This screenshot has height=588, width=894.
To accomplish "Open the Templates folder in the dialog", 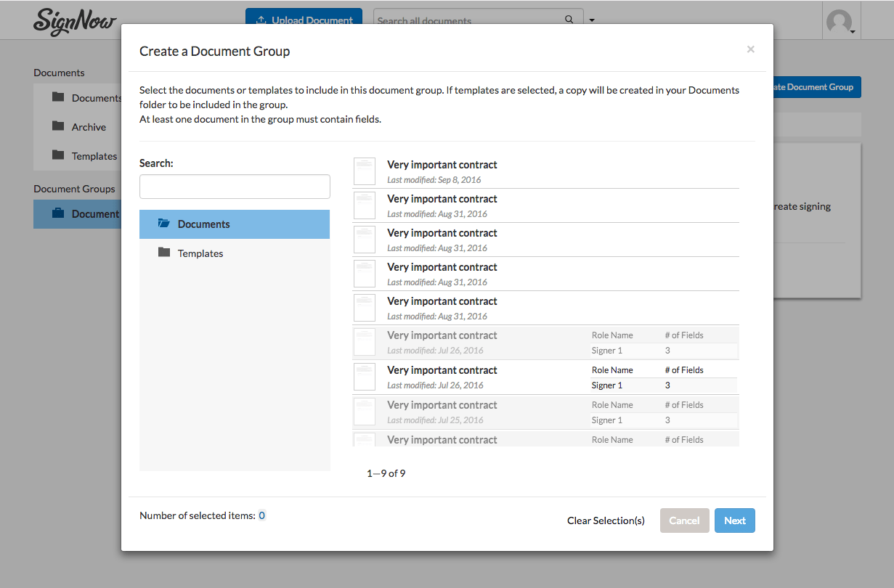I will pyautogui.click(x=200, y=253).
